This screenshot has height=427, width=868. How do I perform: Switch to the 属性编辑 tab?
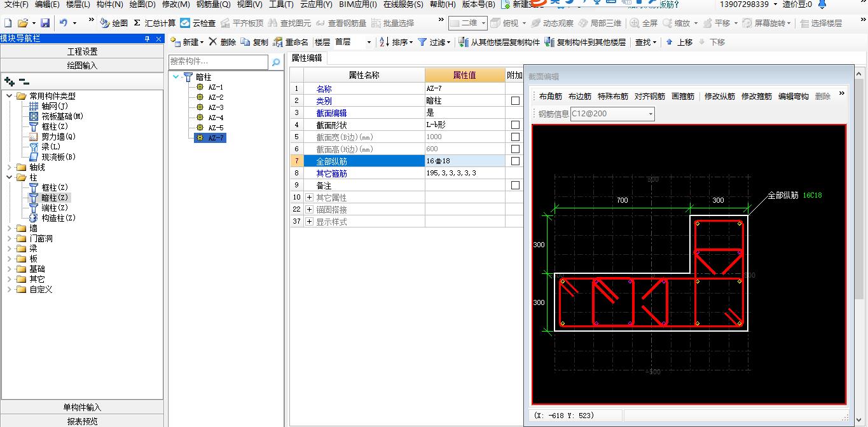click(x=307, y=58)
